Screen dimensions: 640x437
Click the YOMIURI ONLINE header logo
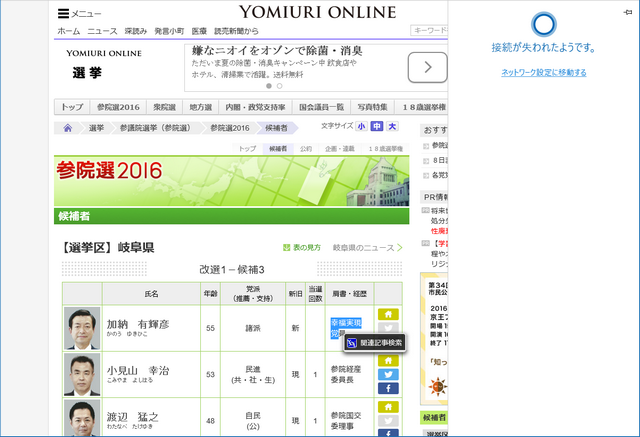click(x=317, y=12)
